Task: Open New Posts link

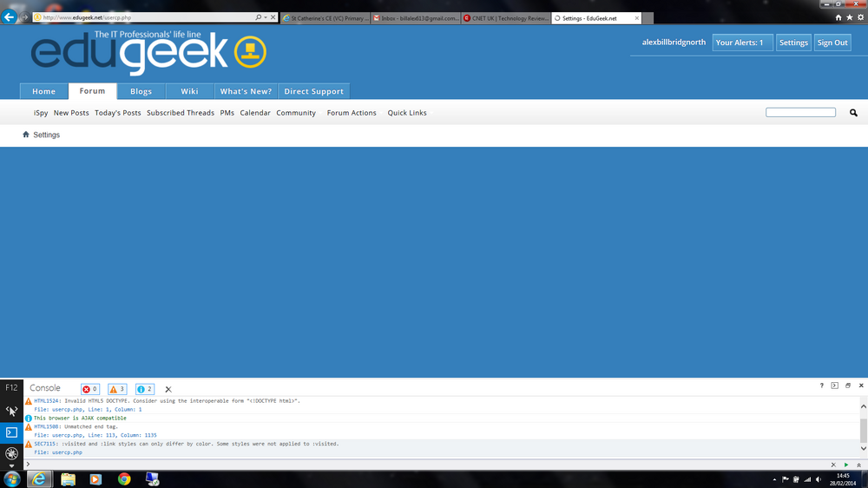Action: 71,112
